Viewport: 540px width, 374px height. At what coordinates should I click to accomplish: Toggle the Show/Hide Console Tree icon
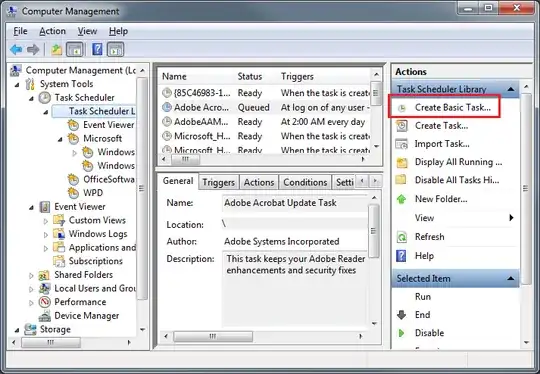[75, 50]
